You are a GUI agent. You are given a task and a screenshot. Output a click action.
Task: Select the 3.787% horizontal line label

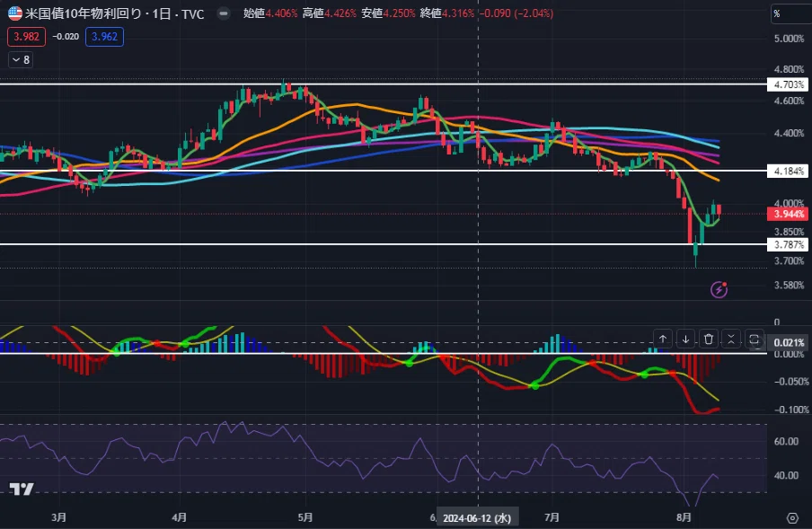788,244
